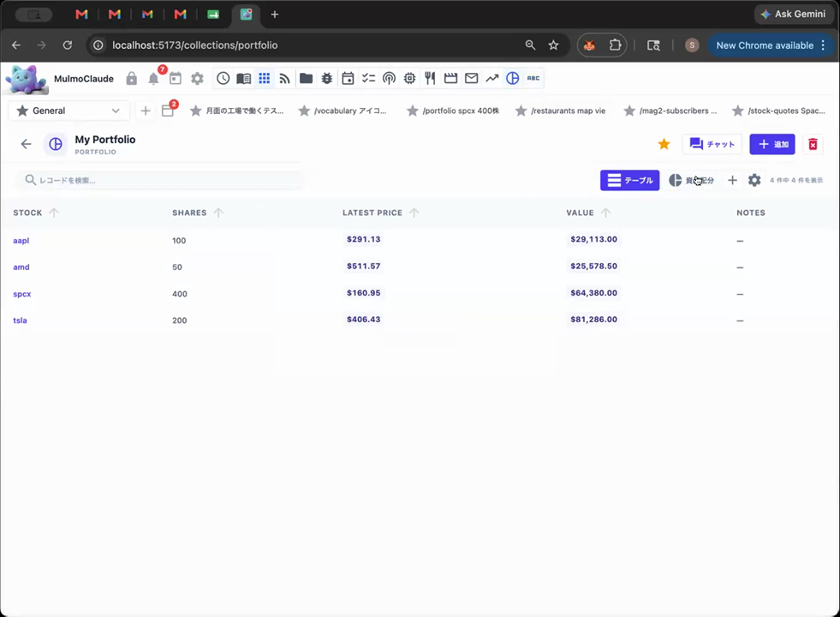Open the open-book wiki icon

[x=244, y=78]
